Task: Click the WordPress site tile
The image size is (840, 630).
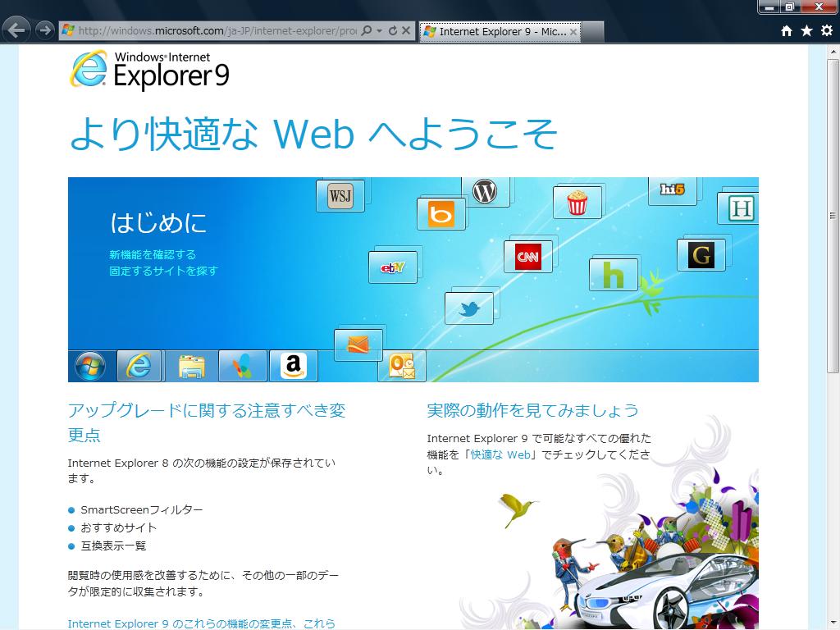Action: [x=485, y=192]
